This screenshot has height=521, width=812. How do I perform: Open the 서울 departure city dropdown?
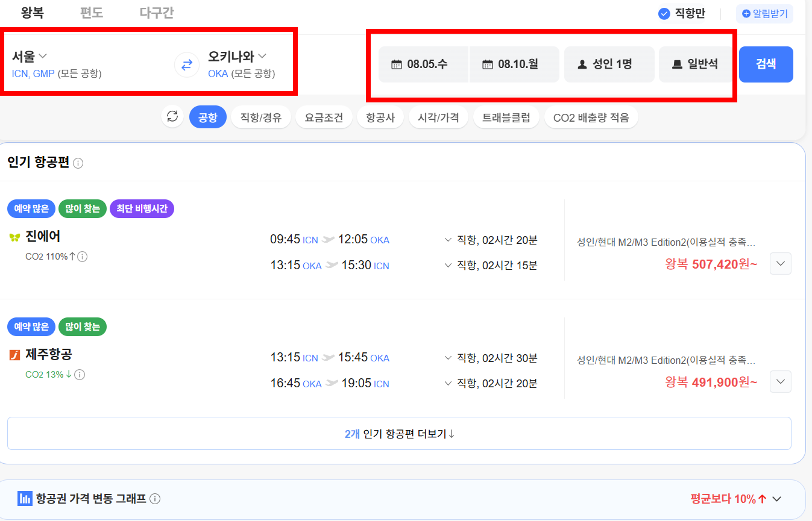[30, 56]
